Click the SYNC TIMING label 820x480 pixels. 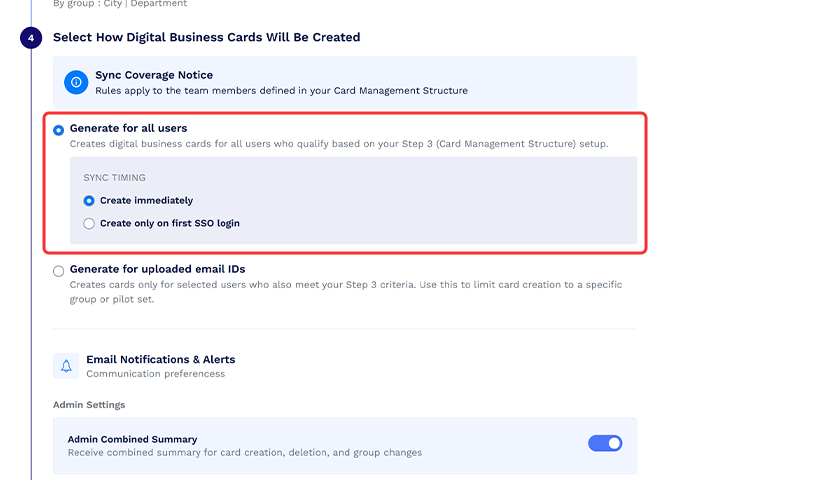115,178
